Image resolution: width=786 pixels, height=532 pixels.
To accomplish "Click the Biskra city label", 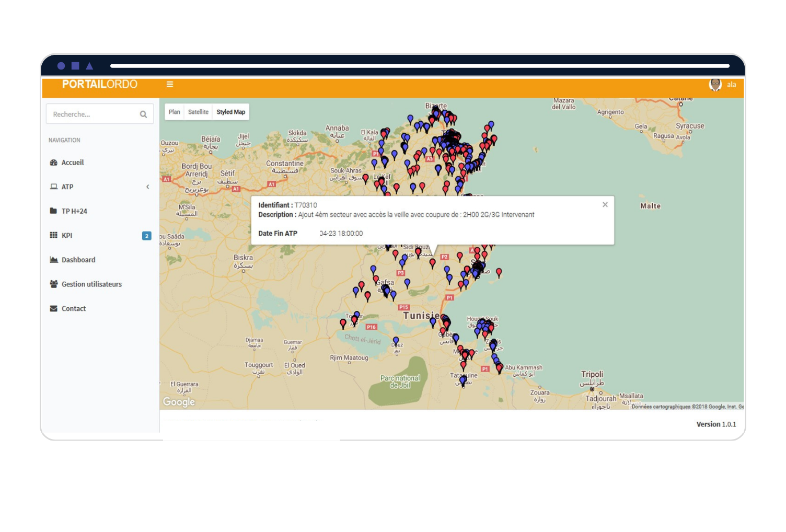I will coord(243,258).
